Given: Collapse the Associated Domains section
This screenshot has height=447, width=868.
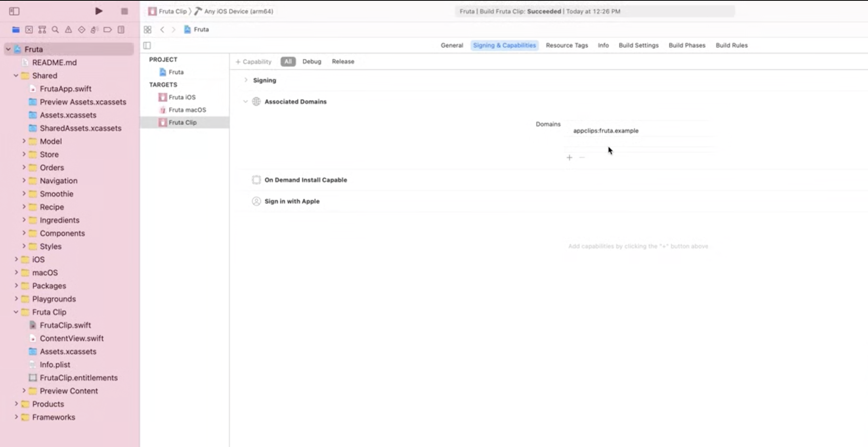Looking at the screenshot, I should click(245, 101).
